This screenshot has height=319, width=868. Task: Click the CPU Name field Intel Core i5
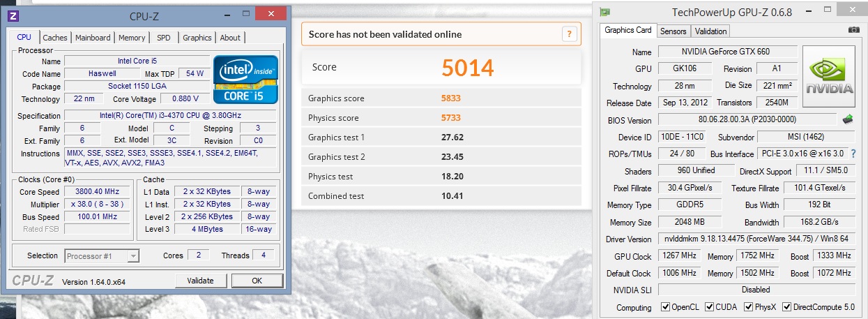136,61
